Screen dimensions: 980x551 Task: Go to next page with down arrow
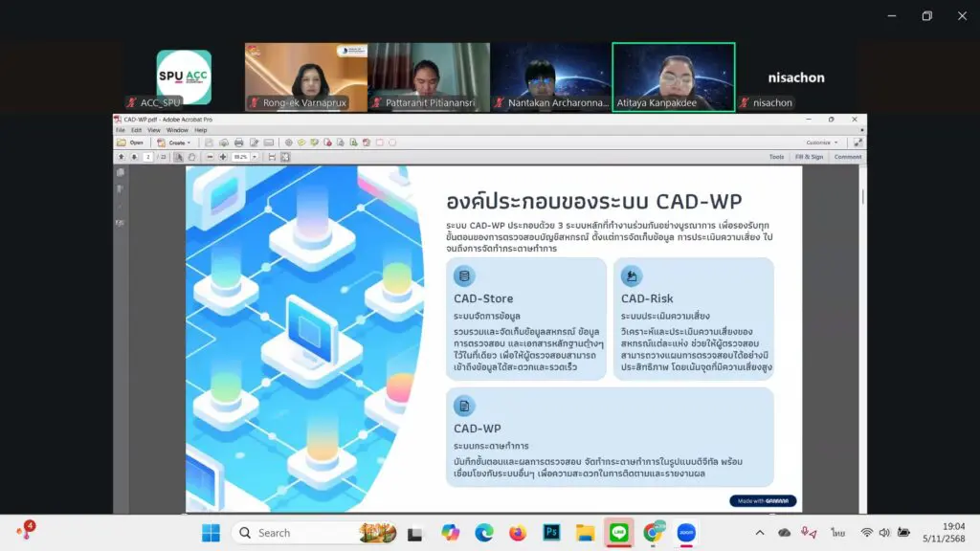133,157
